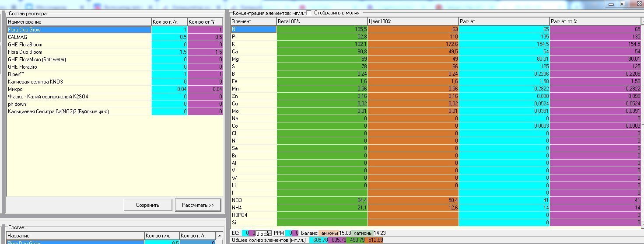
Task: Click the Fe element row label
Action: coord(254,81)
